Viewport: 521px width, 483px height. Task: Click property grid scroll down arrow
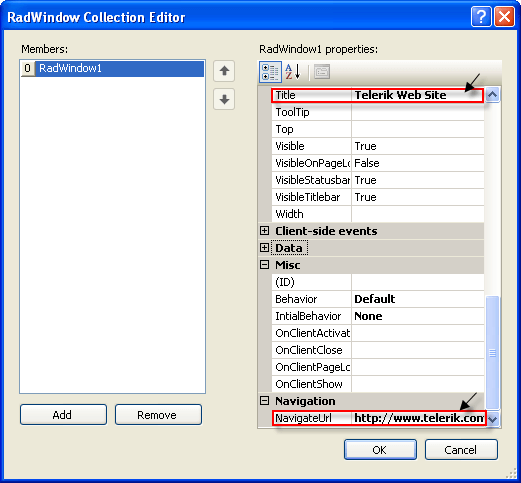492,419
